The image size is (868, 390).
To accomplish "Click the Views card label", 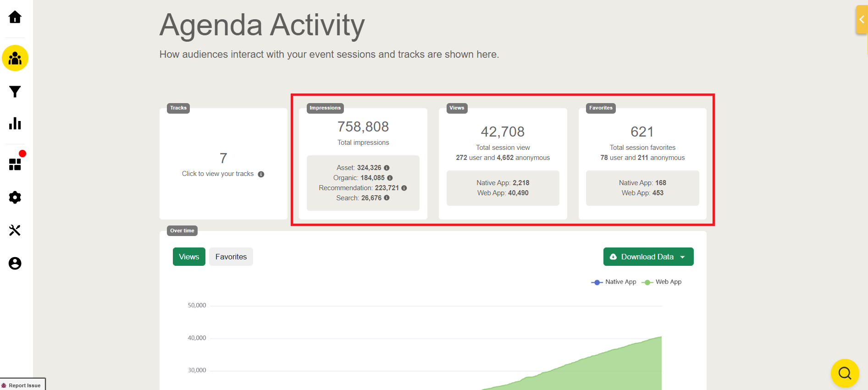I will 457,108.
